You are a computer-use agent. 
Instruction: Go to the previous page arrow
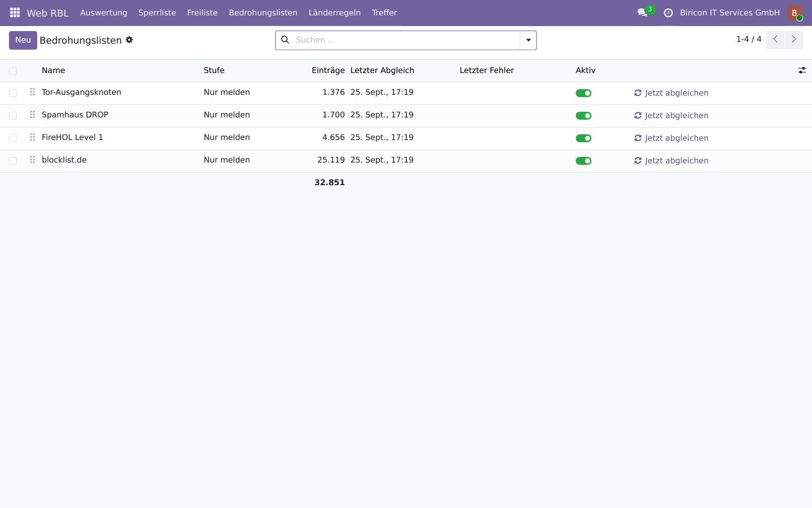tap(775, 39)
